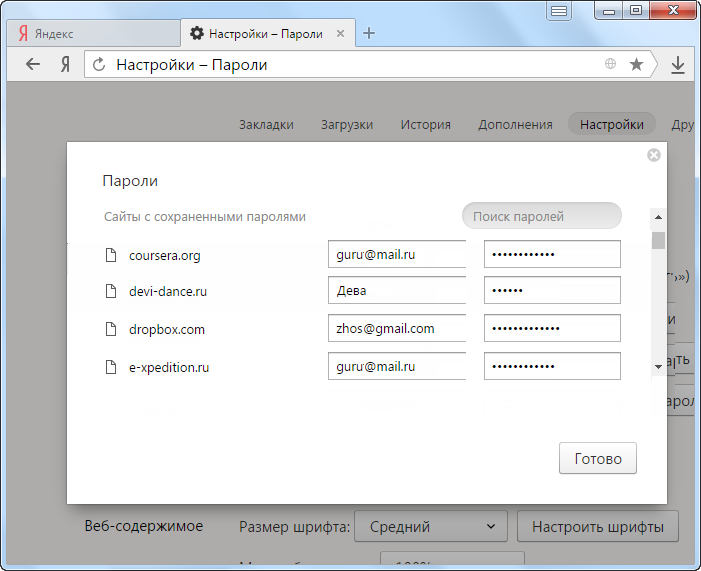
Task: Click the coursera.org password field
Action: pyautogui.click(x=552, y=254)
